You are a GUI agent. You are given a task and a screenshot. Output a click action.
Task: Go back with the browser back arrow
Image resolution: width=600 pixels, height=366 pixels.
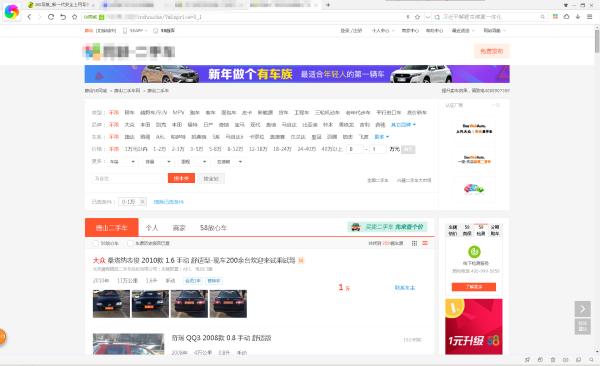(29, 17)
